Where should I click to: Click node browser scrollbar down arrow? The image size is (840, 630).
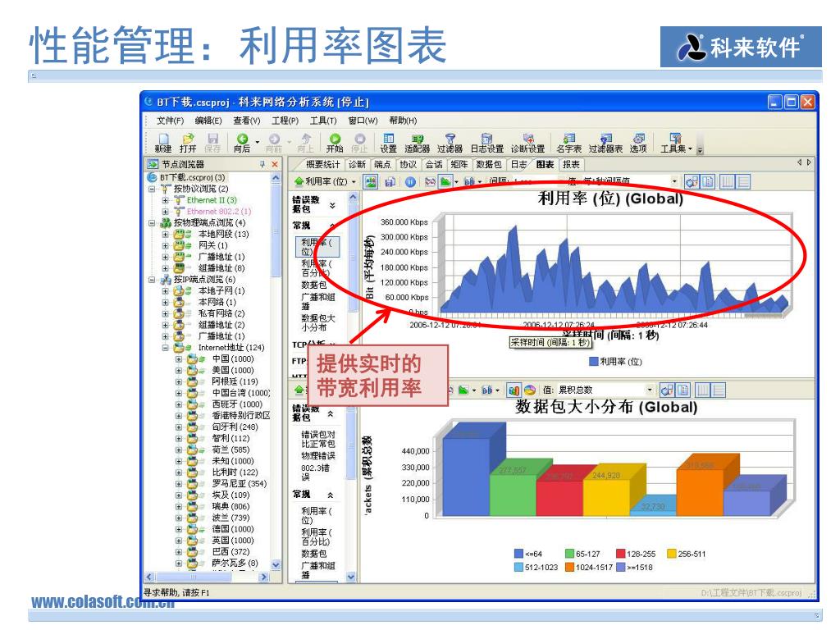[x=276, y=564]
